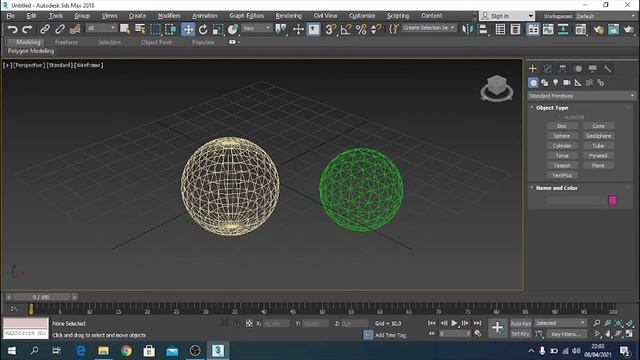
Task: Click Use Pivot Point Center icon
Action: [x=281, y=29]
